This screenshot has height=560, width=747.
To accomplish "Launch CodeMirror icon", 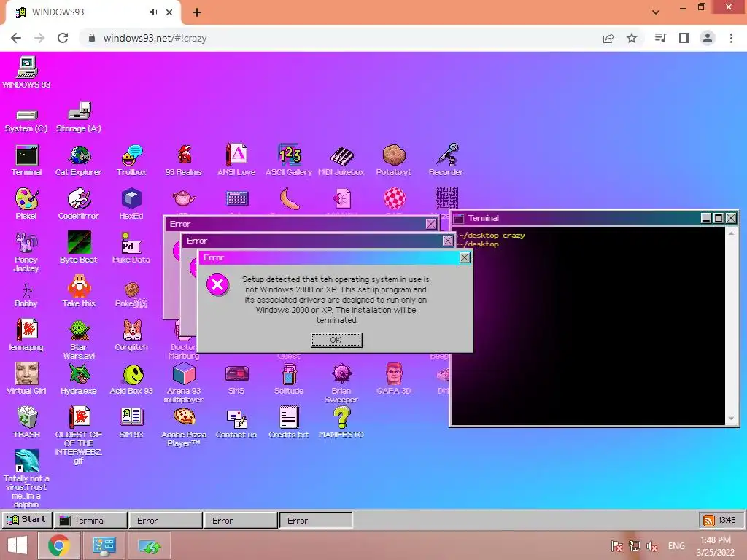I will (79, 204).
